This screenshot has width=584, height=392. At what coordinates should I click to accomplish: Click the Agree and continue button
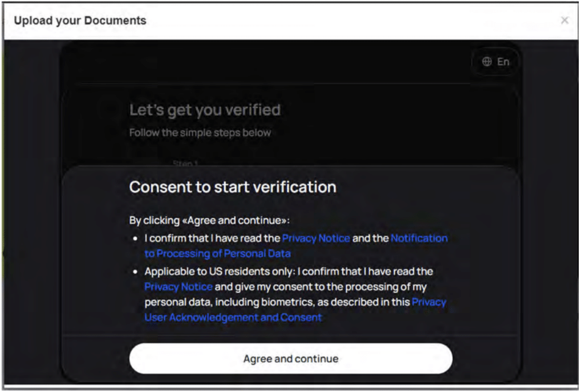click(x=290, y=358)
